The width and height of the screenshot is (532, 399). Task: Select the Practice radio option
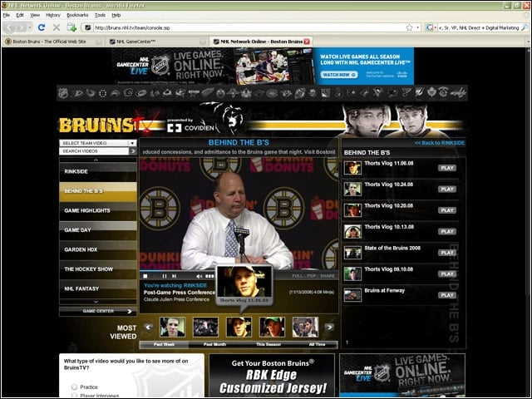[x=74, y=387]
